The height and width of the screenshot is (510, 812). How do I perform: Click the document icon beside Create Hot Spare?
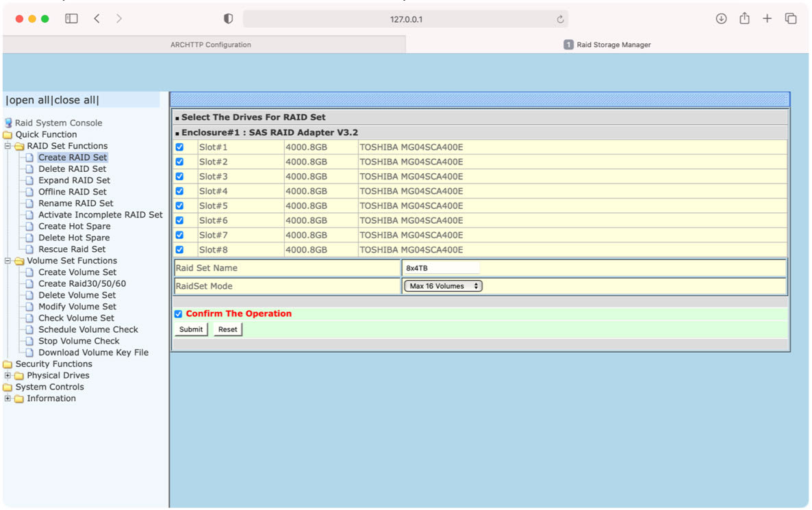pyautogui.click(x=29, y=226)
